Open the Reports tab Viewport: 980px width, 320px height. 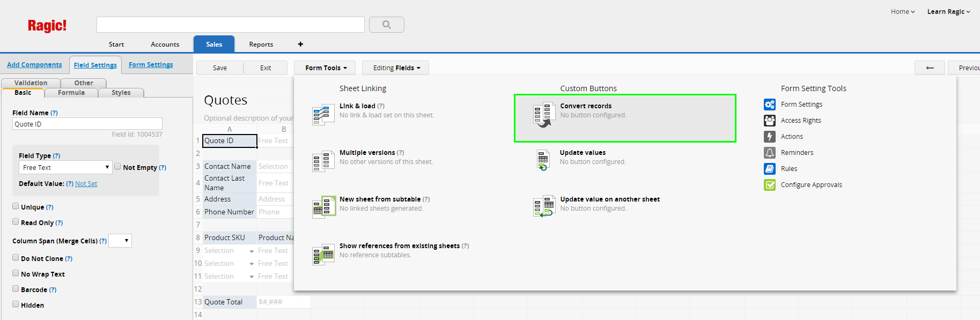coord(261,44)
